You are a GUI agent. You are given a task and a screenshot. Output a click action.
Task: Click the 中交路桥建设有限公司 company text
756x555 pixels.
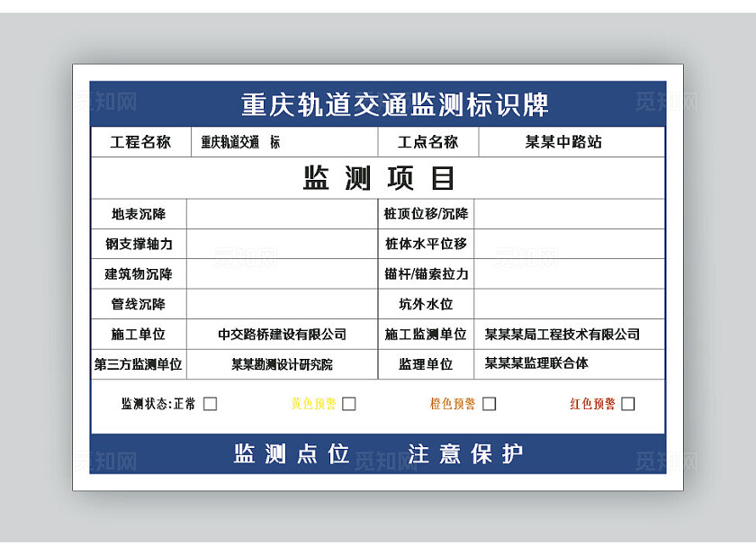pos(281,335)
